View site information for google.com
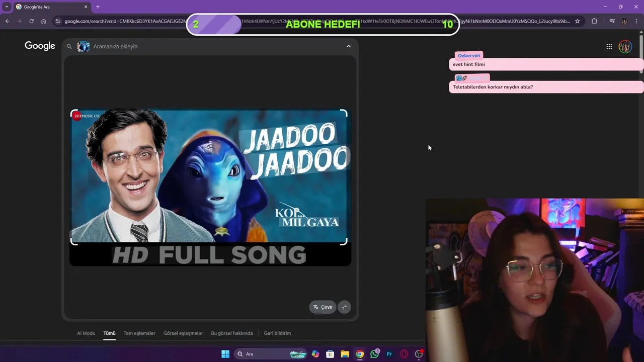 click(x=58, y=21)
